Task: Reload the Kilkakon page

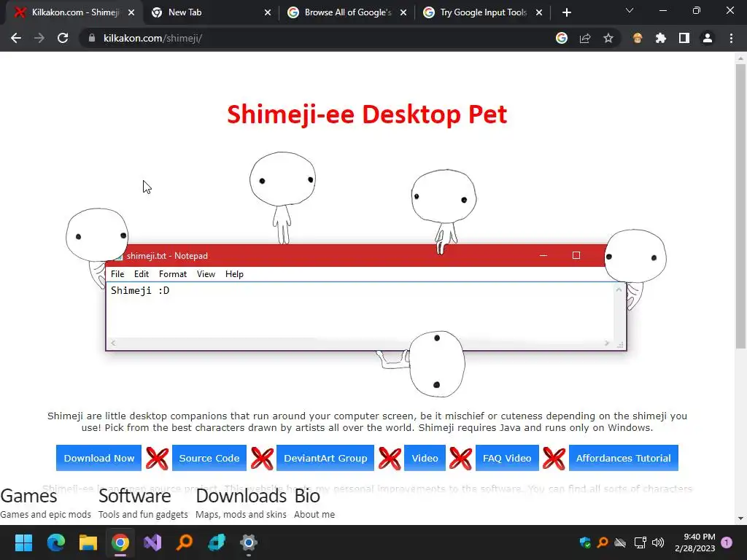Action: [x=63, y=38]
